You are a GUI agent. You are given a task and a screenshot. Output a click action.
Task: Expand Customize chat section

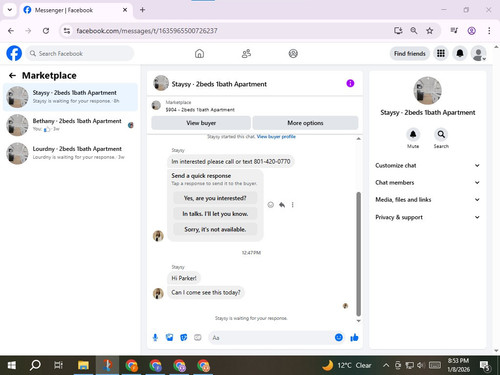(428, 165)
